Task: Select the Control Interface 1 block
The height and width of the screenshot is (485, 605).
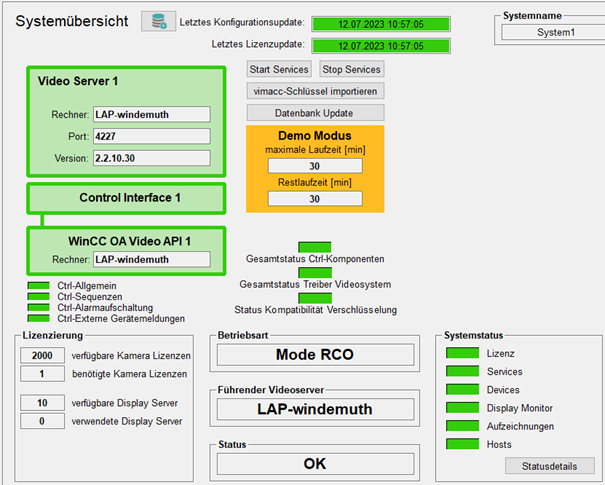Action: tap(127, 198)
